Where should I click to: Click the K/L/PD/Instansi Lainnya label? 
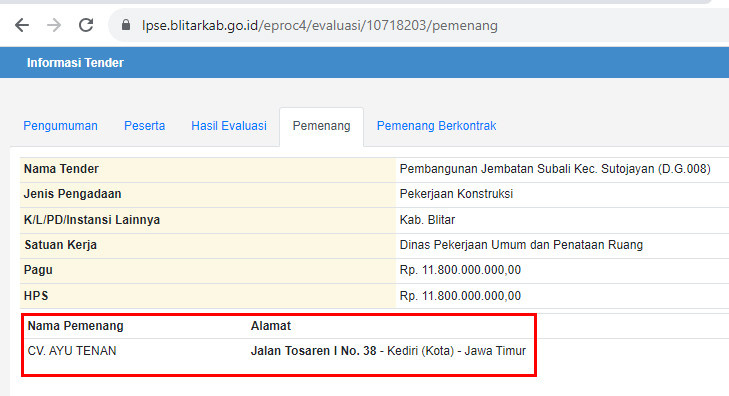[92, 219]
